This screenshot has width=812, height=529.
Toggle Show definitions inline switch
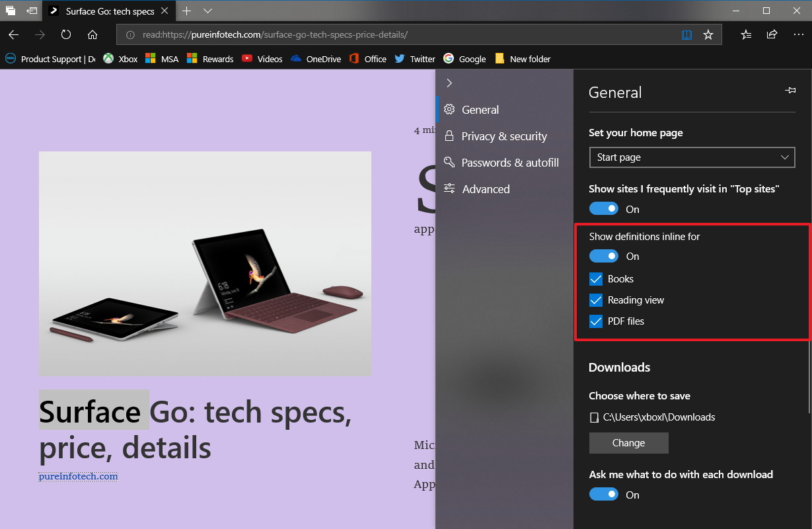pyautogui.click(x=603, y=256)
